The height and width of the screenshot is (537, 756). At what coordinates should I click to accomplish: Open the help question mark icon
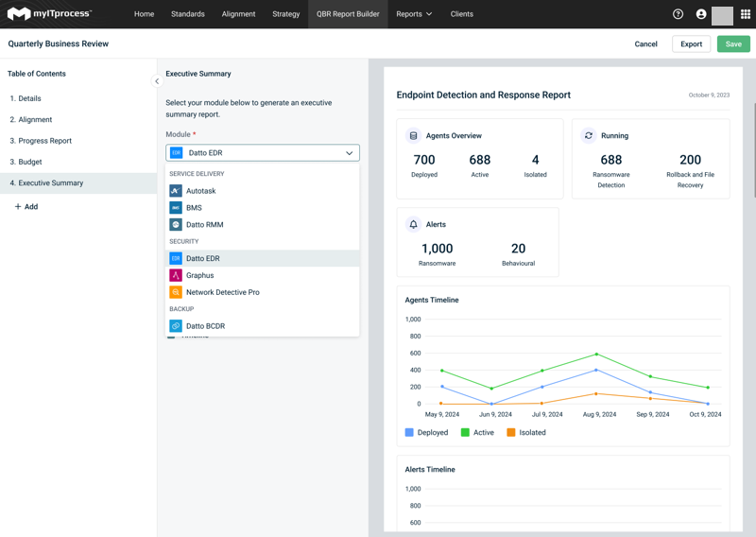pos(678,14)
